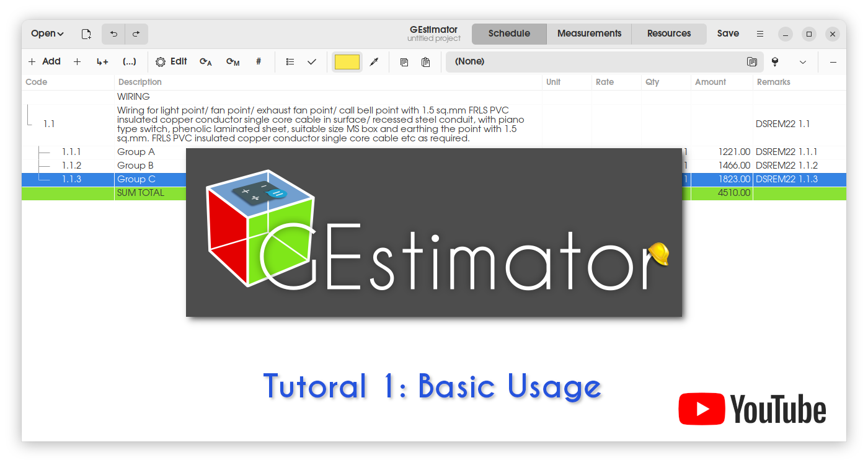Select row 1.1.3 Group C

tap(434, 179)
